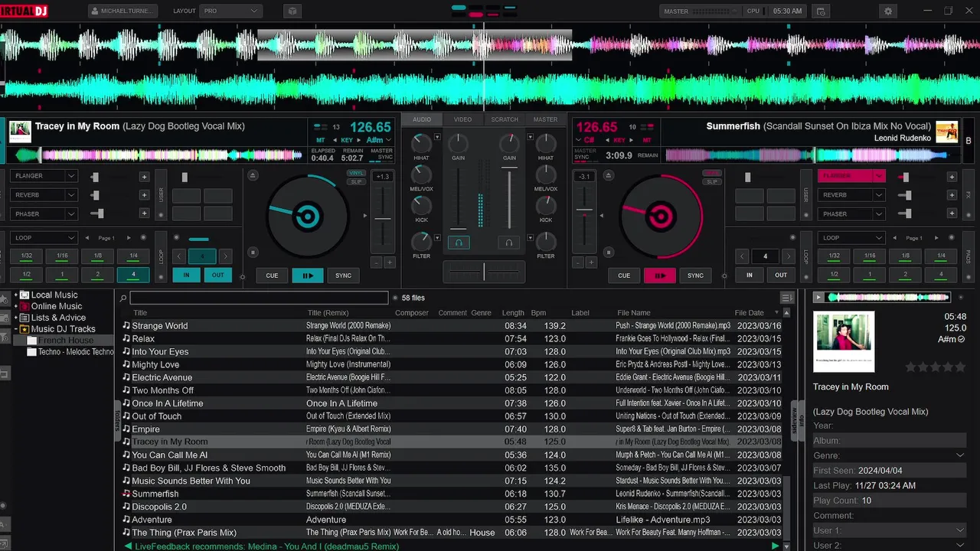980x551 pixels.
Task: Go to next pad page on left deck
Action: tap(129, 238)
